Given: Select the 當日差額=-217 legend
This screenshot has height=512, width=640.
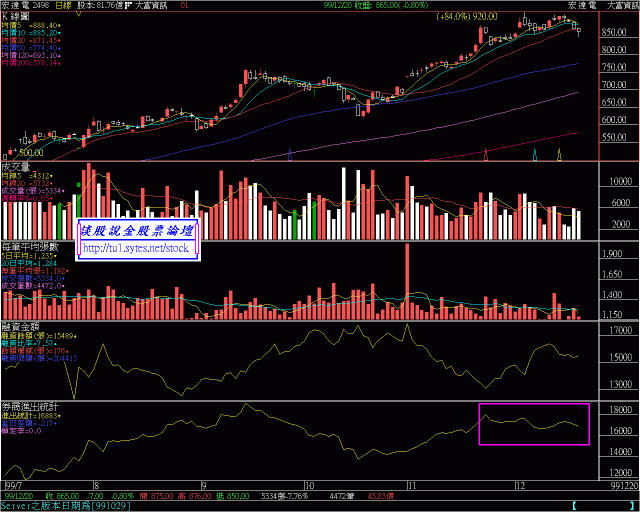Looking at the screenshot, I should tap(29, 423).
